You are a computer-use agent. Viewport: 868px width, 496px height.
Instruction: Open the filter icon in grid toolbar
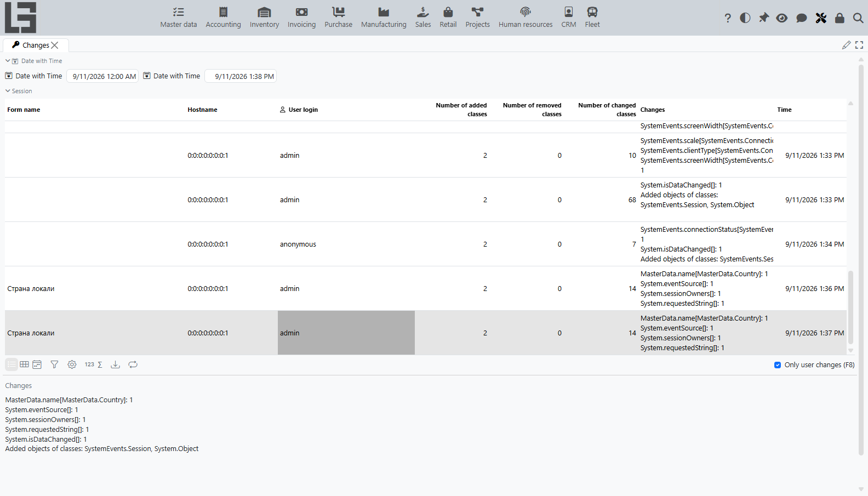(54, 364)
